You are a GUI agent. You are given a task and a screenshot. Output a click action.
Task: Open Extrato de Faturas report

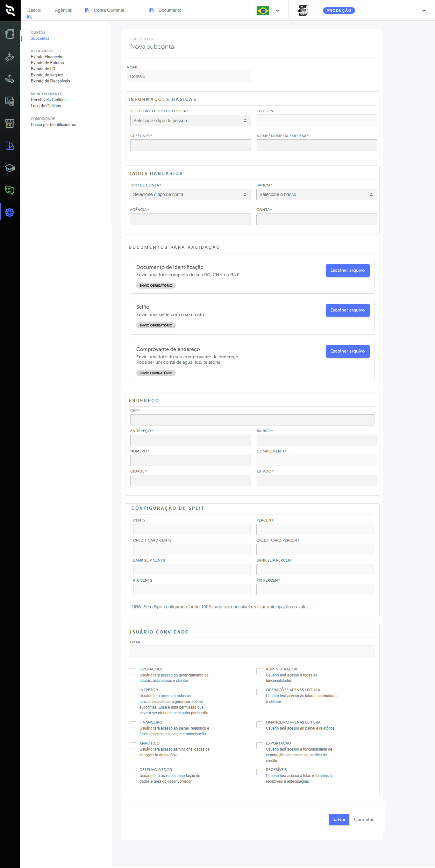[x=47, y=63]
